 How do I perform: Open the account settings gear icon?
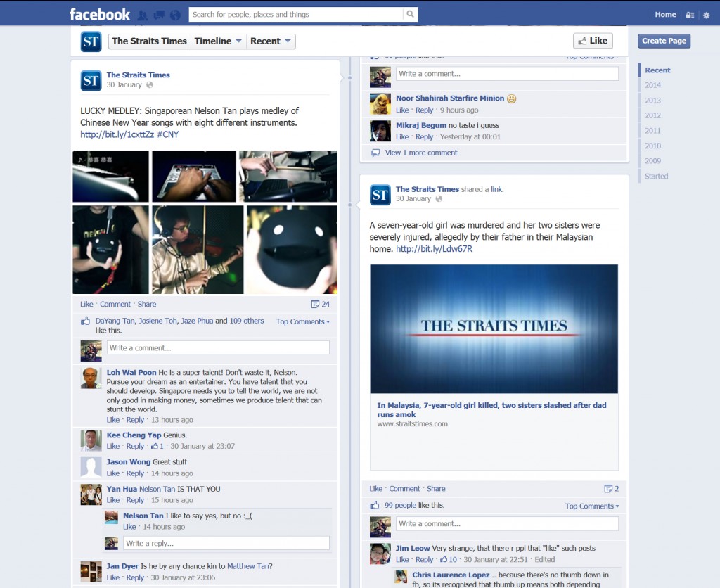(x=706, y=15)
